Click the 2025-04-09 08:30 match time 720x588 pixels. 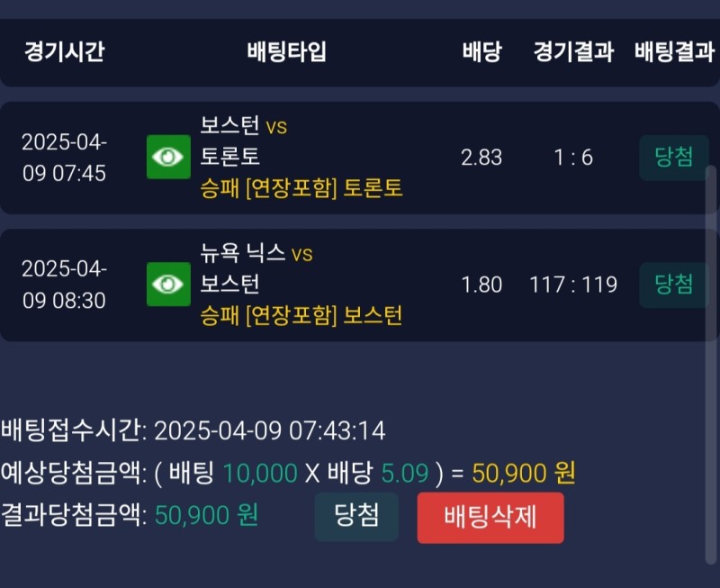(64, 285)
